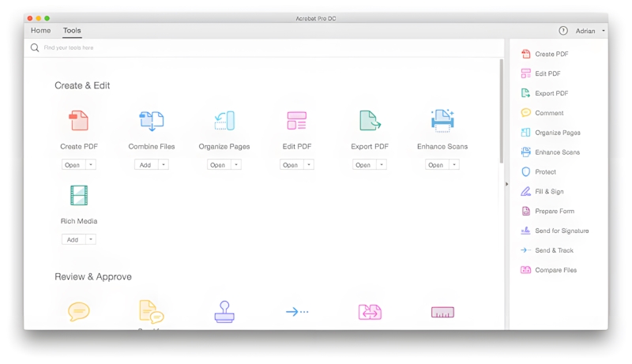Viewport: 632px width, 364px height.
Task: Expand dropdown arrow next to Create PDF Open
Action: pyautogui.click(x=91, y=165)
